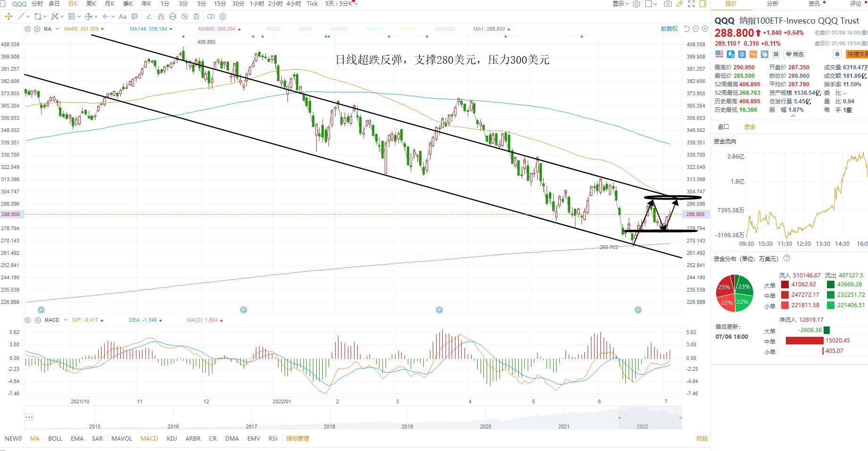Select the 30分 timeframe
Viewport: 868px width, 451px height.
tap(238, 4)
